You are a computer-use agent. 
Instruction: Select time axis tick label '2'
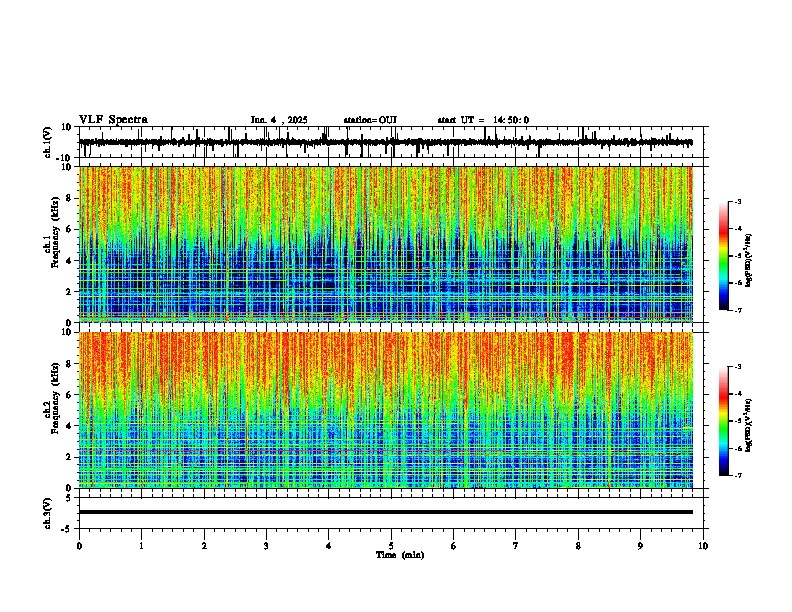pyautogui.click(x=204, y=546)
